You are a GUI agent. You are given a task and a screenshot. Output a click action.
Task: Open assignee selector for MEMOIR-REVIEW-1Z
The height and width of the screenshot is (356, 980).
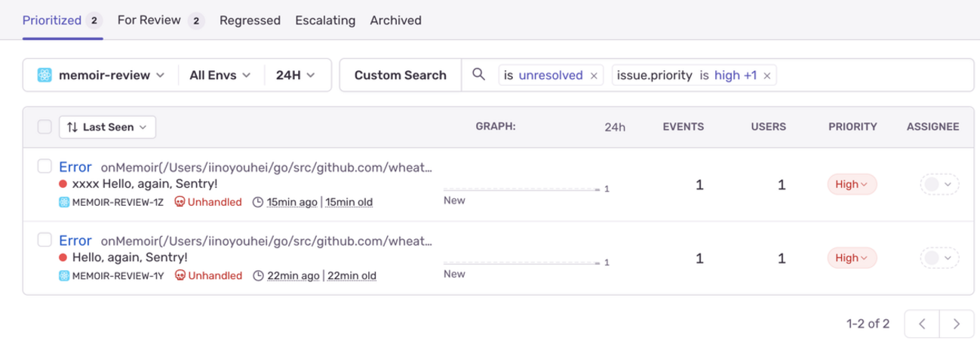click(x=939, y=184)
